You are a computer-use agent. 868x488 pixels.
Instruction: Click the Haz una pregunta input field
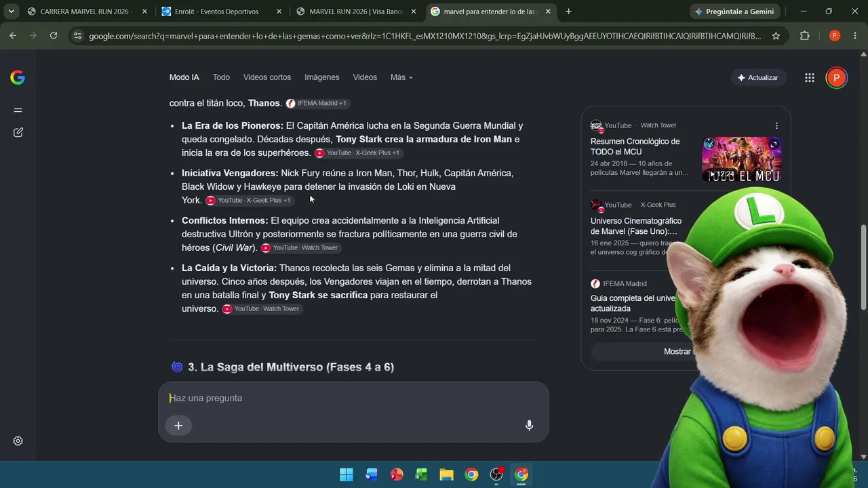[x=353, y=398]
